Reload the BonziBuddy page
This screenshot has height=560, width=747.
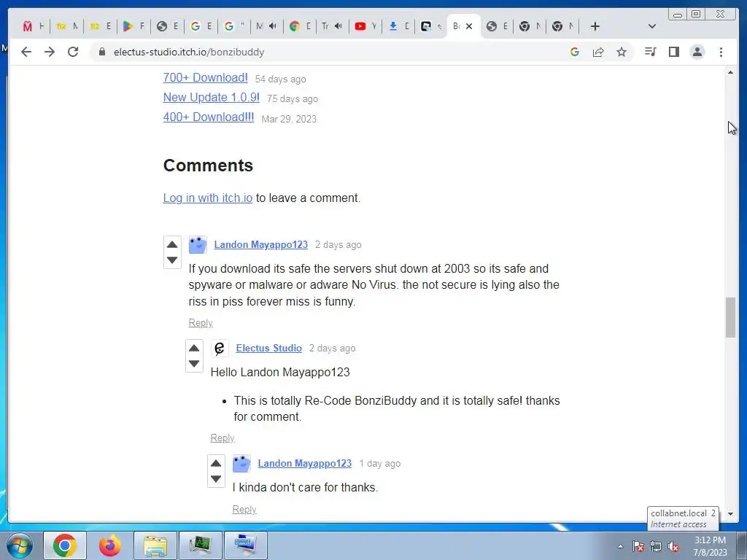click(73, 52)
